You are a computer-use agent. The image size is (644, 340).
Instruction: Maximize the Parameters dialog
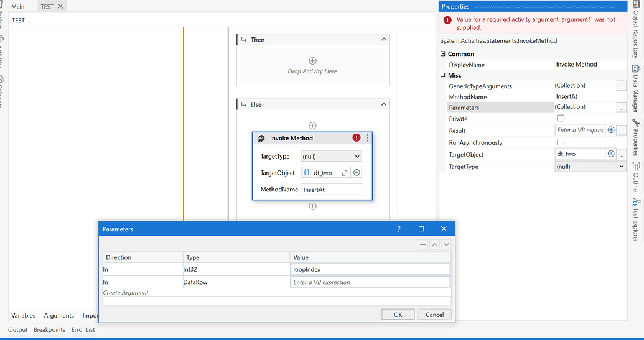coord(421,229)
